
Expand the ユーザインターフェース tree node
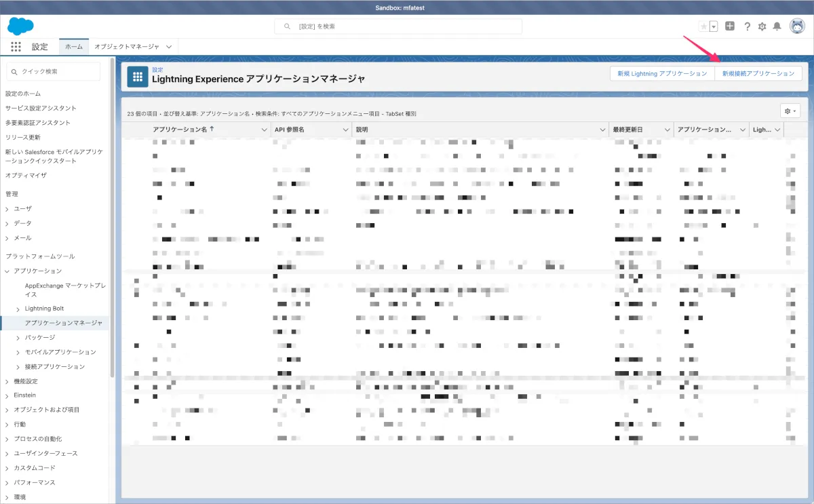coord(7,453)
